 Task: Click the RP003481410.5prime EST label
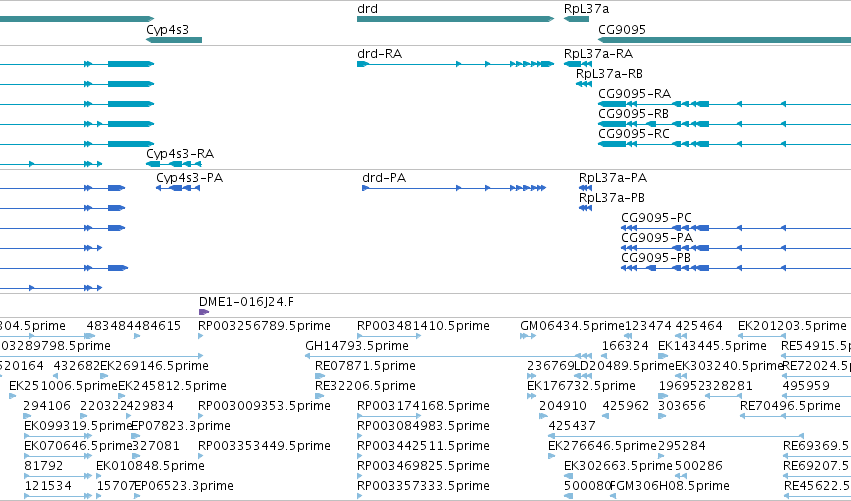(423, 326)
